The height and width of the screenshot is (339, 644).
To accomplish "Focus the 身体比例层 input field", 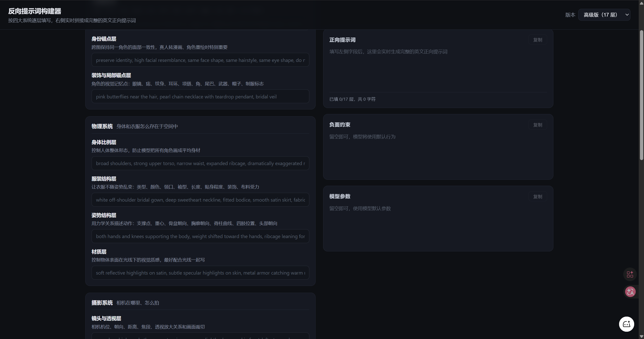I will [x=200, y=163].
